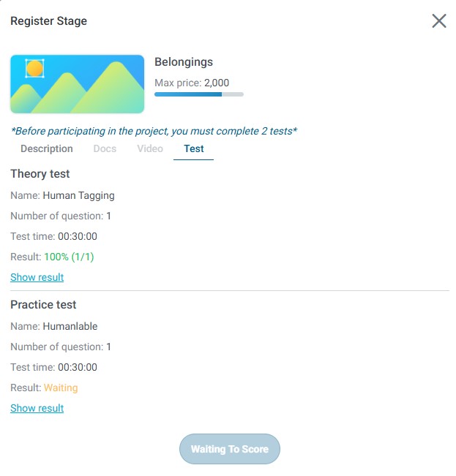Open the Video tab

(x=150, y=148)
